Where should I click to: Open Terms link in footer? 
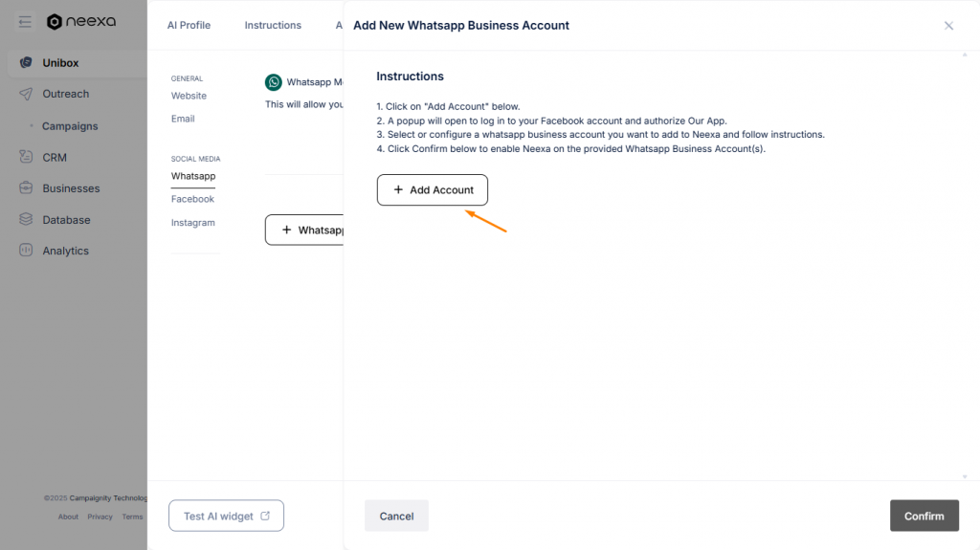click(x=132, y=517)
